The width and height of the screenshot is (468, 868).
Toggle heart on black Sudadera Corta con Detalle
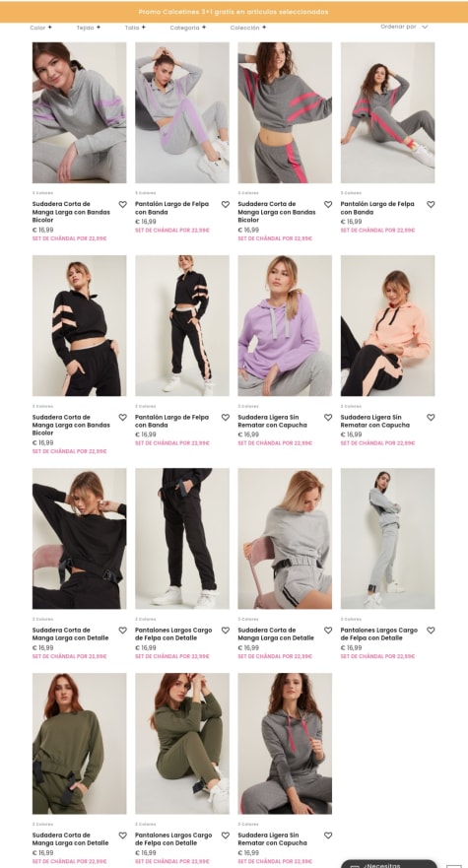click(x=122, y=630)
